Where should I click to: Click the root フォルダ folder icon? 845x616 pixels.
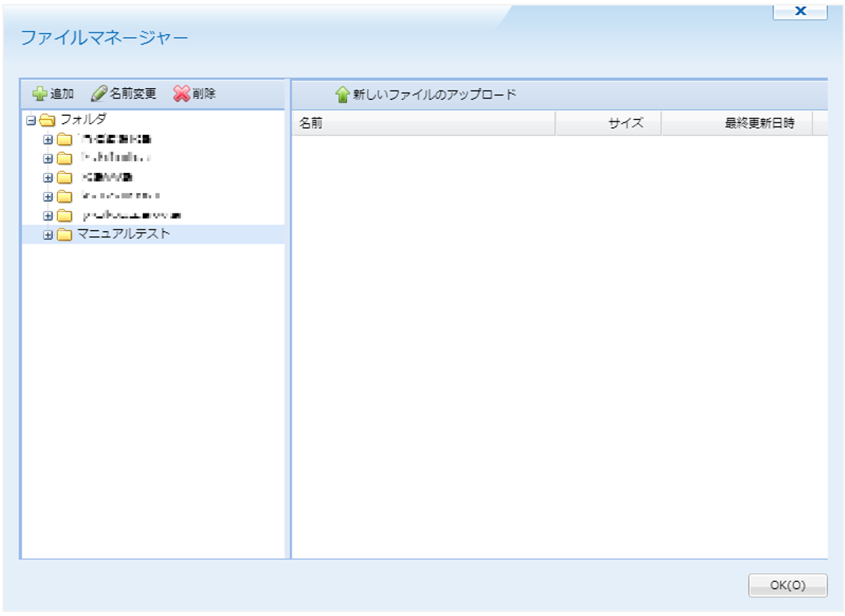[48, 120]
